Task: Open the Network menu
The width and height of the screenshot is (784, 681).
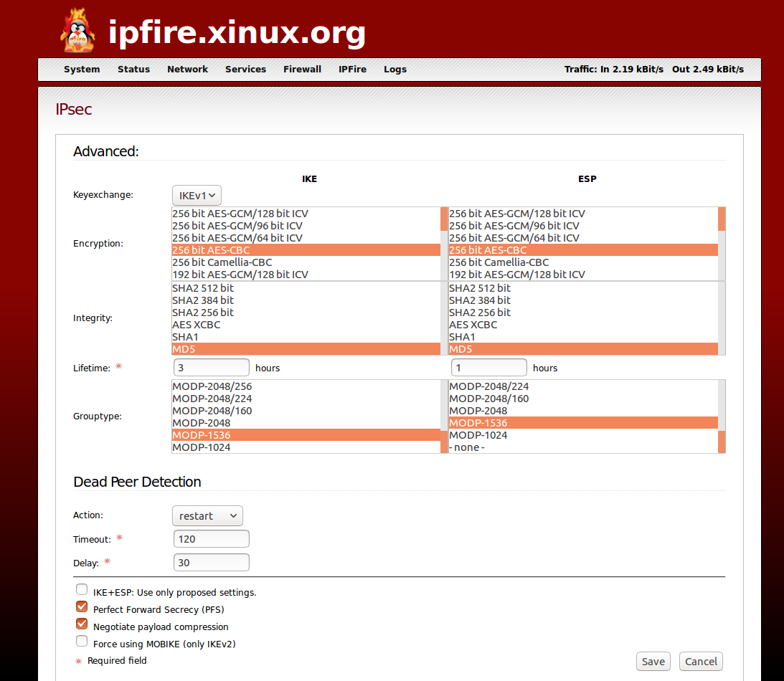Action: click(187, 69)
